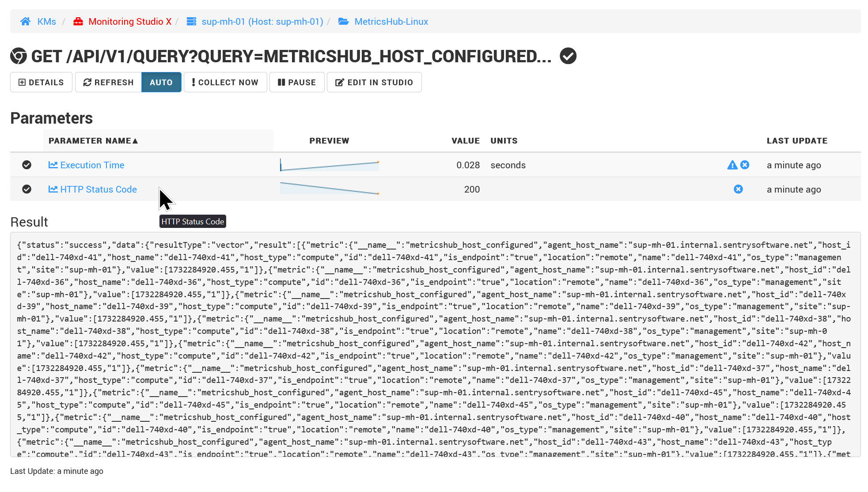Click the HTTP Status Code status check circle
This screenshot has width=868, height=492.
(x=27, y=189)
